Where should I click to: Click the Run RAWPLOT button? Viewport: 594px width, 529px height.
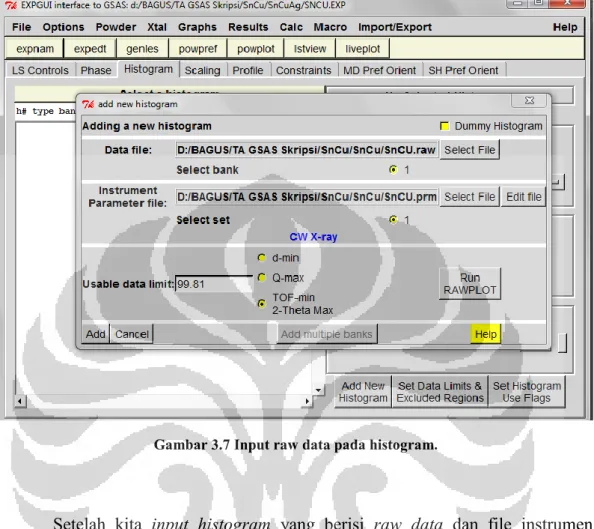click(470, 284)
